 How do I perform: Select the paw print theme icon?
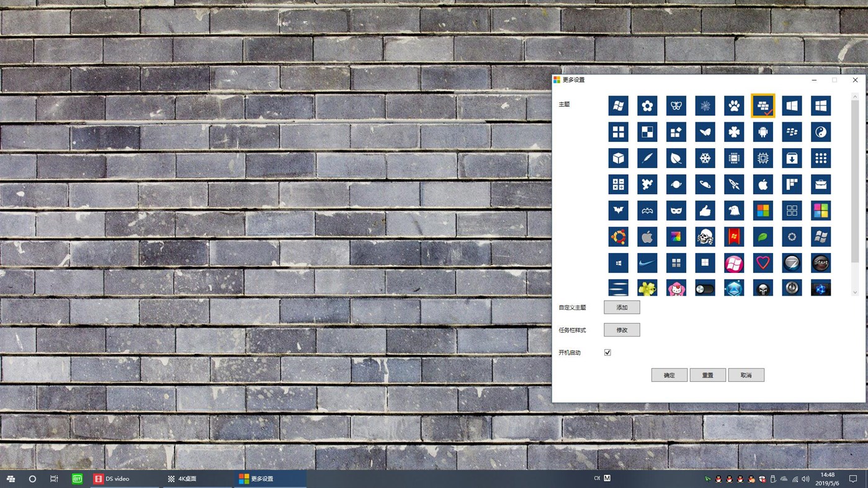(734, 105)
